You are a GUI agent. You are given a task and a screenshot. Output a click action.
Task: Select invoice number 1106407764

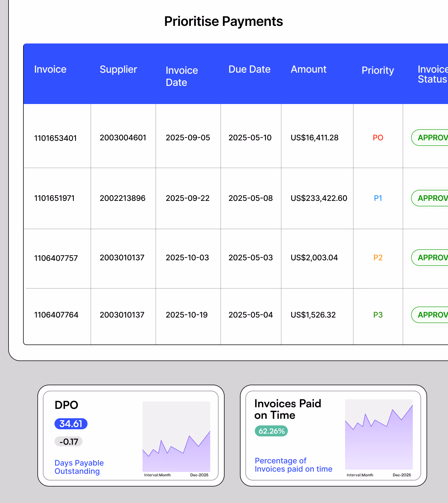pos(56,315)
